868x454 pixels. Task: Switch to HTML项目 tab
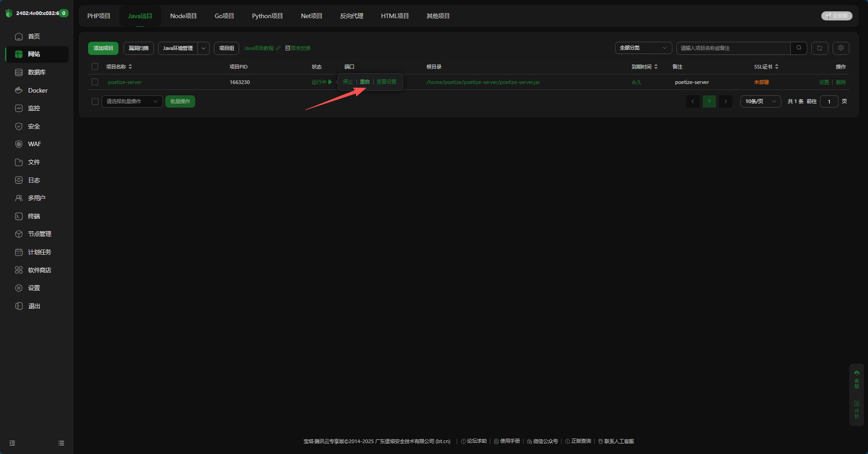395,16
